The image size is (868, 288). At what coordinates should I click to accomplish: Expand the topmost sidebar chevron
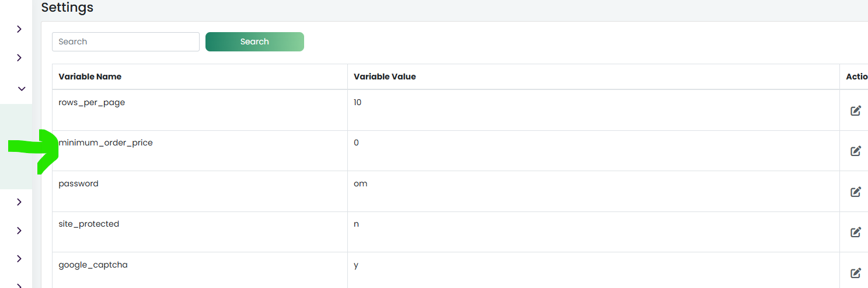click(x=19, y=29)
